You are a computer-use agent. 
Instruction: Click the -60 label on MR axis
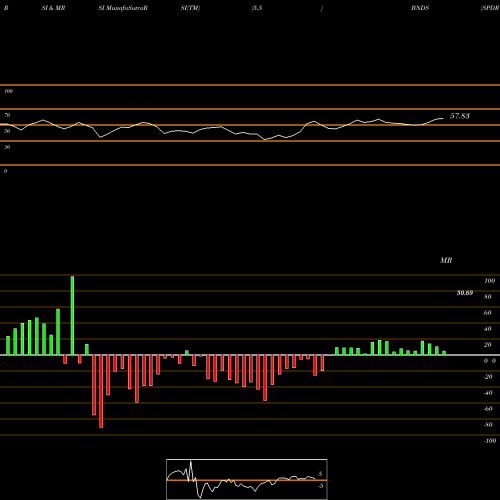pyautogui.click(x=488, y=409)
